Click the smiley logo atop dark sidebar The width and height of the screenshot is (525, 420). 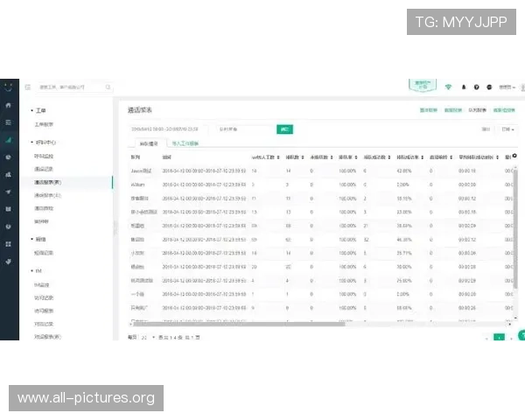click(9, 87)
